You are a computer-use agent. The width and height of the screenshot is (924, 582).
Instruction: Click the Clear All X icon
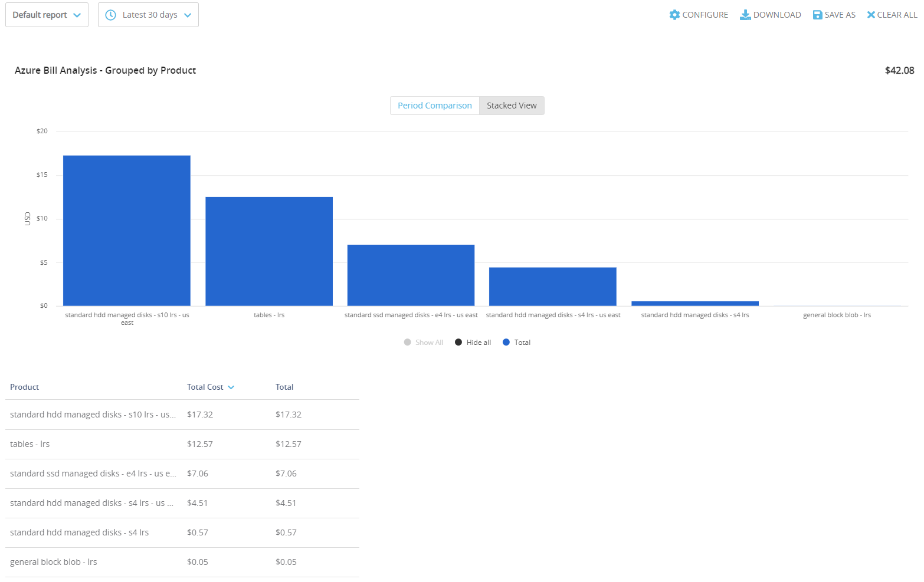point(871,15)
